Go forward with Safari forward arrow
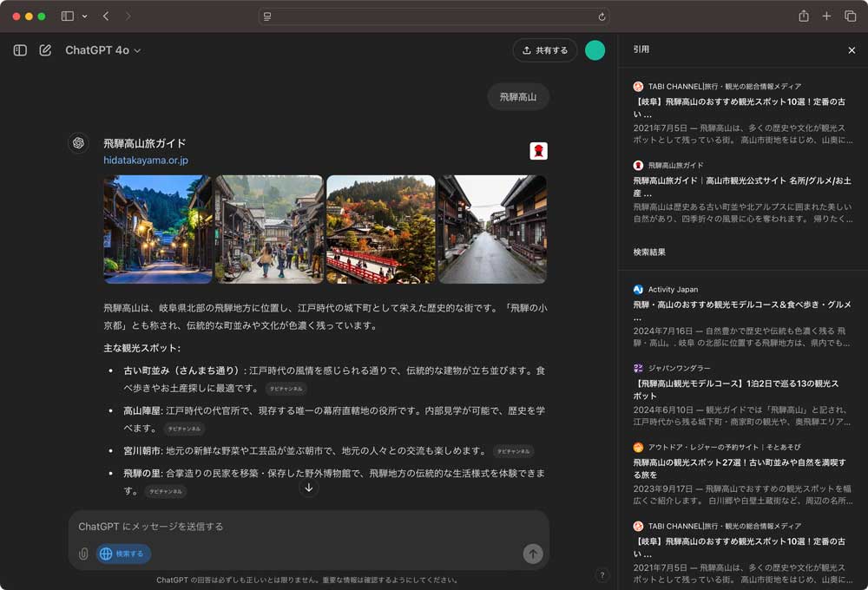Image resolution: width=868 pixels, height=590 pixels. coord(128,16)
